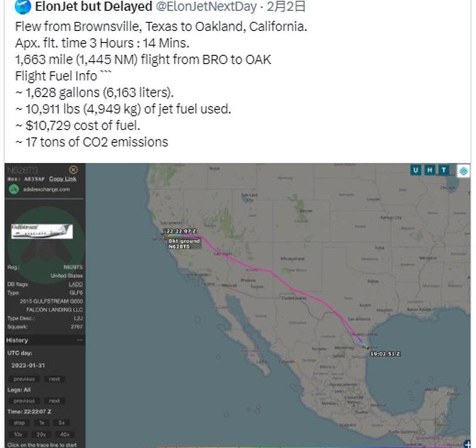Screen dimensions: 476x448
Task: Toggle the U map button
Action: 416,170
